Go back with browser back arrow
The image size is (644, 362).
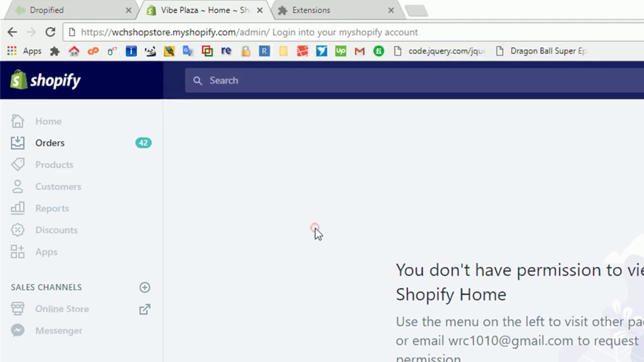point(12,32)
